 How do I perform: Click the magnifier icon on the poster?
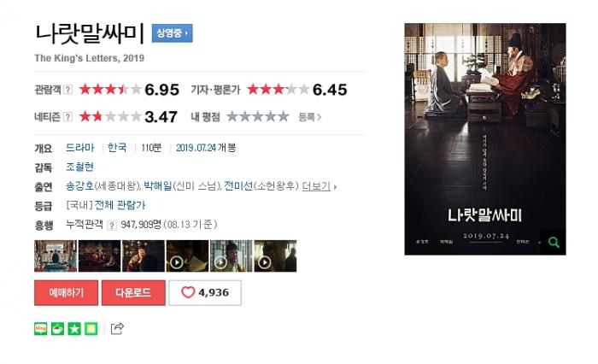tap(554, 243)
